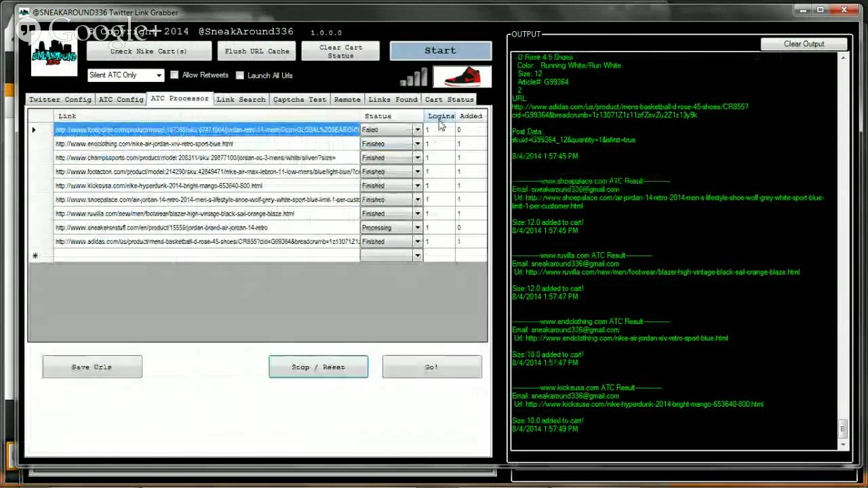
Task: Click the Clear Cart Status button
Action: point(340,51)
